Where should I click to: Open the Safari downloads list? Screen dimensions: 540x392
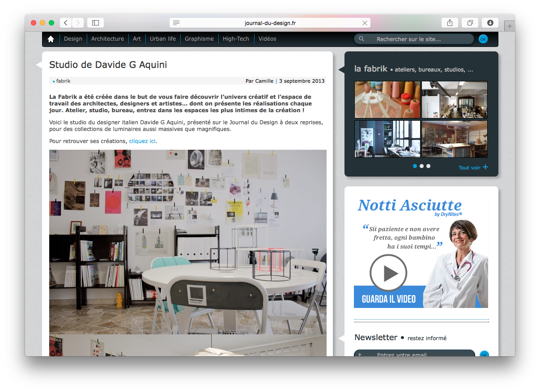click(x=490, y=23)
